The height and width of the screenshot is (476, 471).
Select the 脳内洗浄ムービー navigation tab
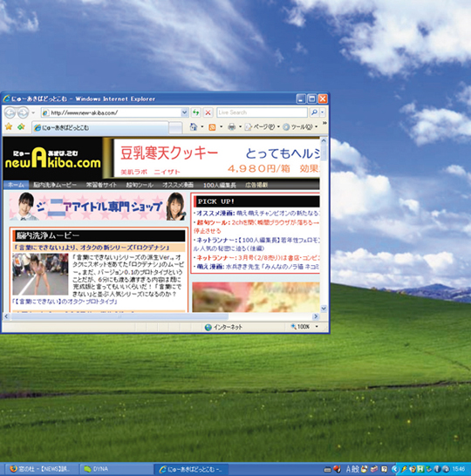(55, 185)
